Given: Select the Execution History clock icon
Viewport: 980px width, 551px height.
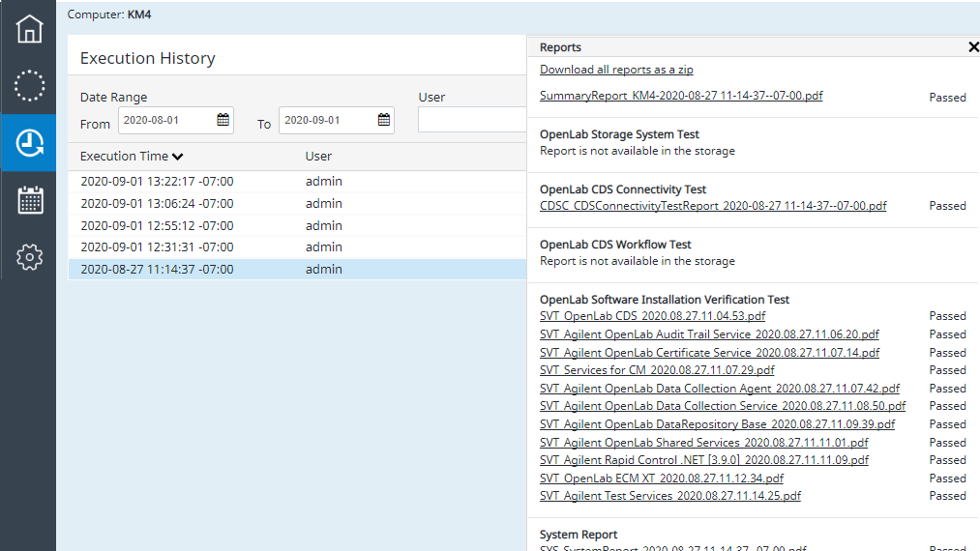Looking at the screenshot, I should click(29, 143).
